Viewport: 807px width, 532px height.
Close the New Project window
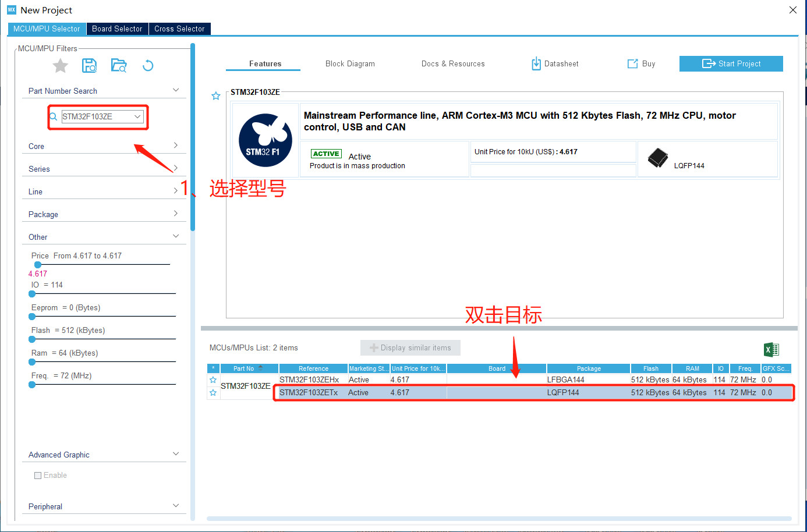(x=793, y=10)
